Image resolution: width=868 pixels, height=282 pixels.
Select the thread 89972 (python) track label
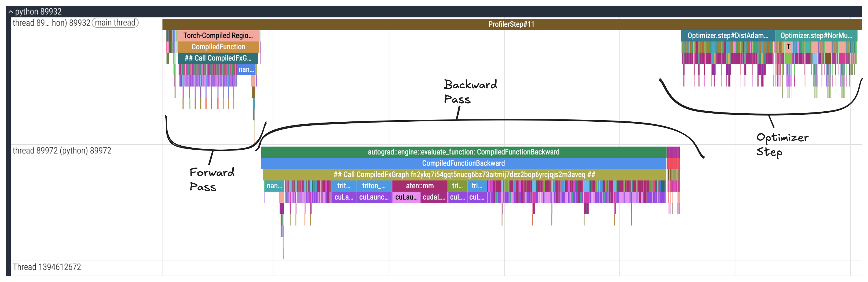[62, 151]
